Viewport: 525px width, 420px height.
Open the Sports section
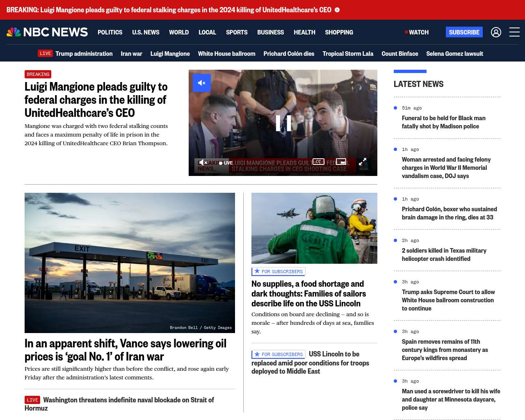pos(237,32)
